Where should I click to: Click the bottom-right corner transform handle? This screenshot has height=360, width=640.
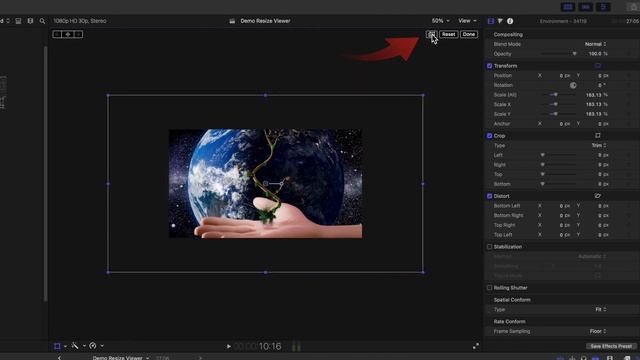(x=423, y=272)
